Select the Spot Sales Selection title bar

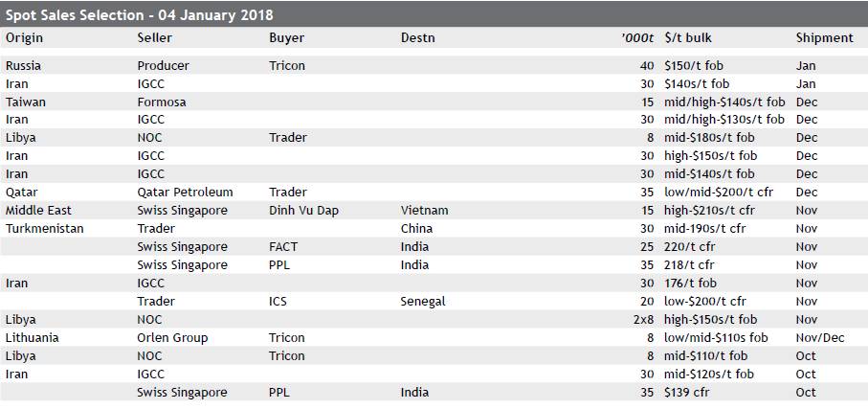point(434,14)
